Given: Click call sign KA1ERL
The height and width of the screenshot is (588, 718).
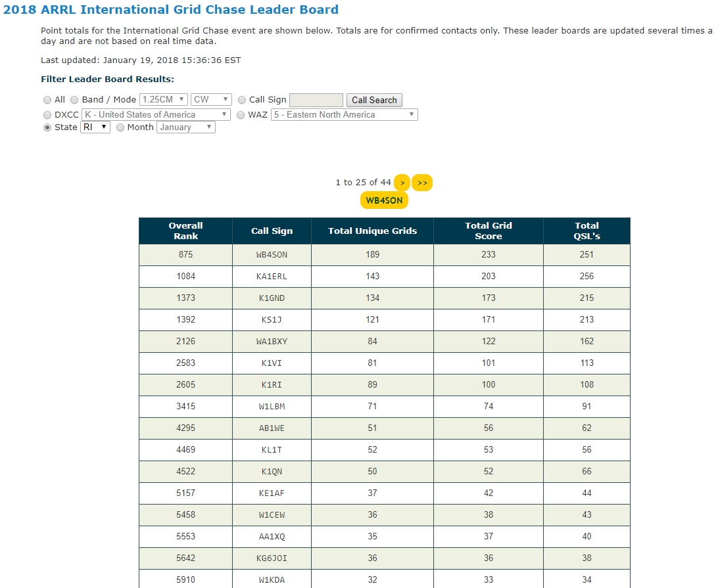Looking at the screenshot, I should coord(272,277).
